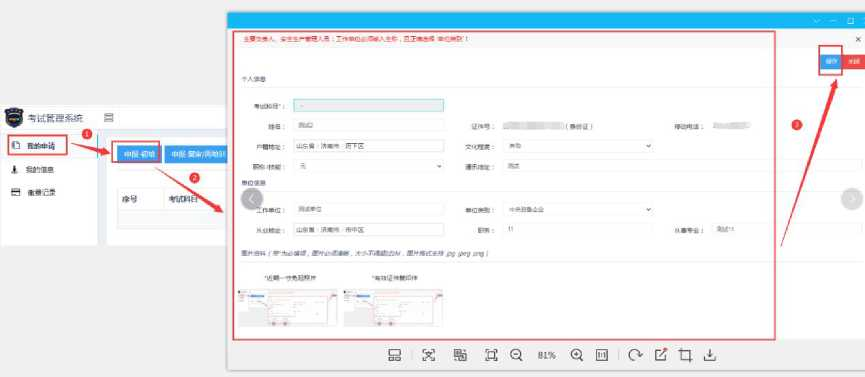
Task: Click the right ID document upload thumbnail
Action: click(x=393, y=307)
